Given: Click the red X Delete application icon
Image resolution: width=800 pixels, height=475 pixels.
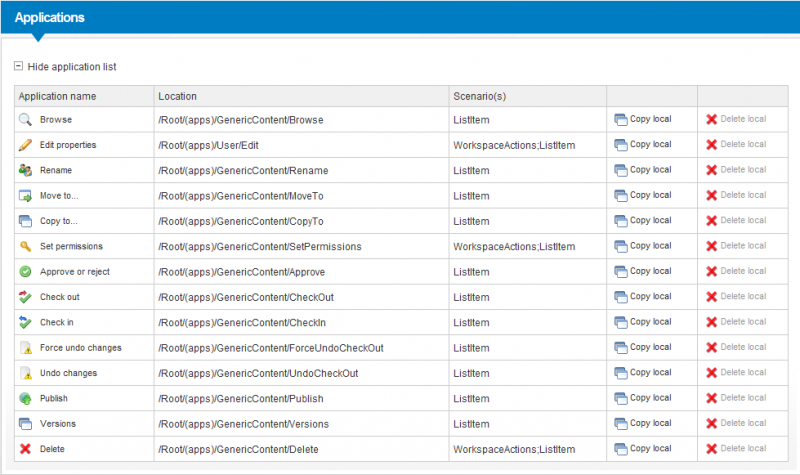Looking at the screenshot, I should pyautogui.click(x=25, y=449).
